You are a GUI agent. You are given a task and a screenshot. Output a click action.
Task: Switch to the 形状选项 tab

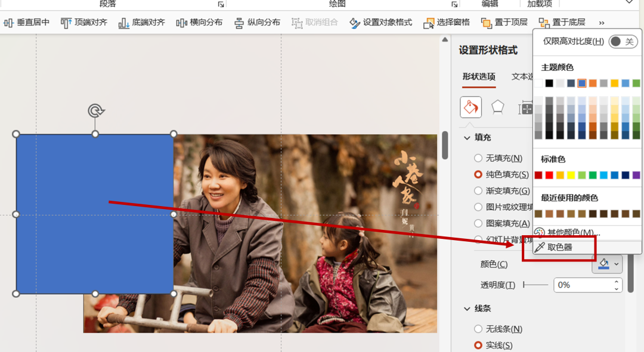479,77
